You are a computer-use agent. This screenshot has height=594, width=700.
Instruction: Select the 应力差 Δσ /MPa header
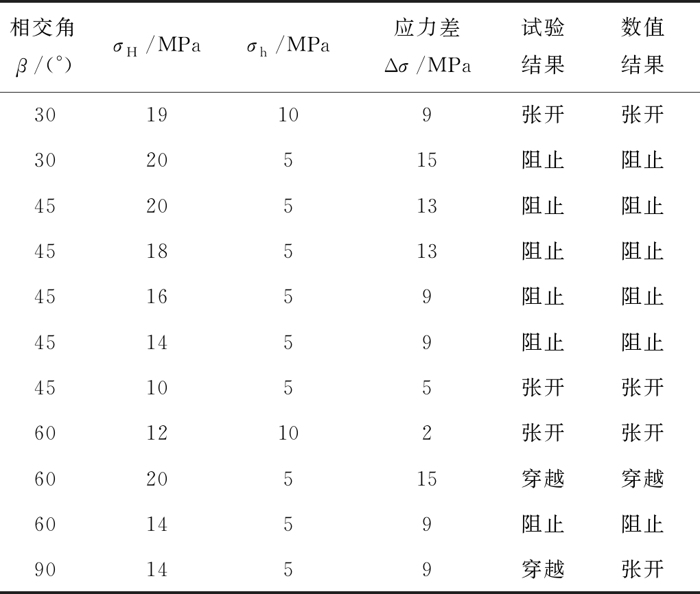[x=427, y=47]
